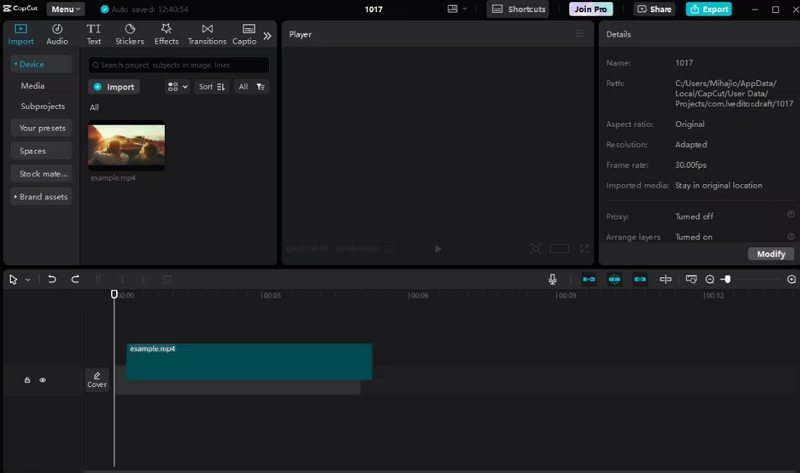This screenshot has width=800, height=473.
Task: Zoom in the timeline
Action: tap(791, 279)
